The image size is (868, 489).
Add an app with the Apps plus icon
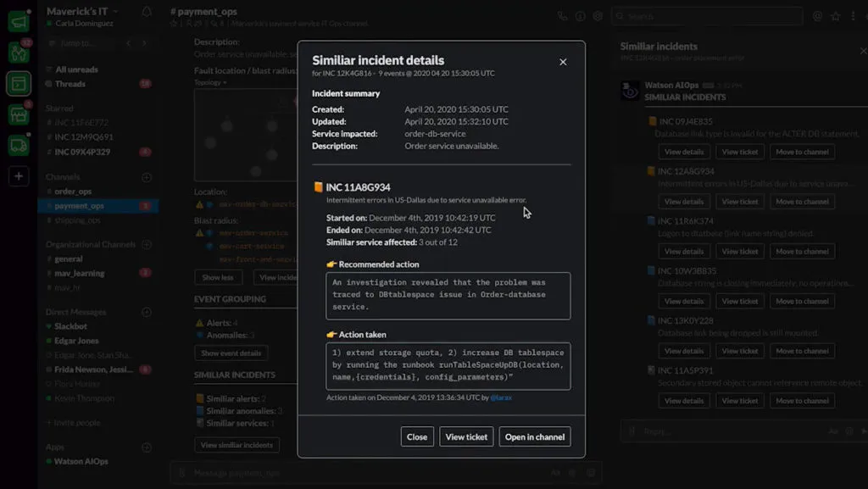point(147,447)
